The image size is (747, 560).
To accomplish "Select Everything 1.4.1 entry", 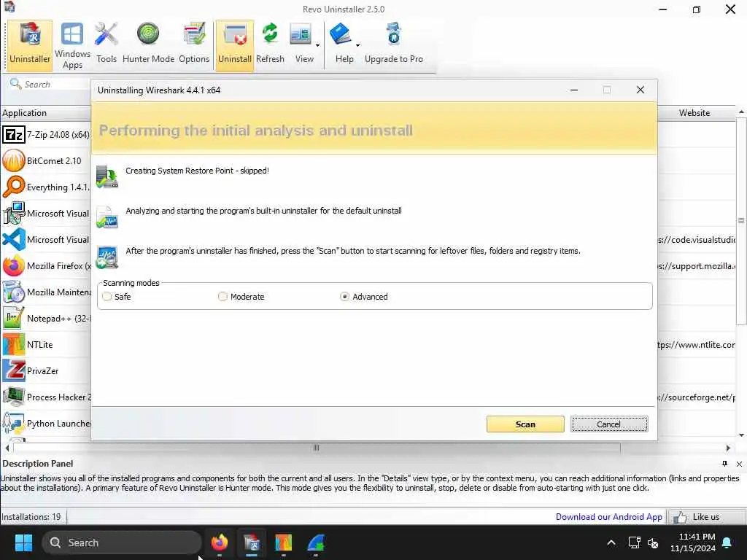I will point(46,187).
